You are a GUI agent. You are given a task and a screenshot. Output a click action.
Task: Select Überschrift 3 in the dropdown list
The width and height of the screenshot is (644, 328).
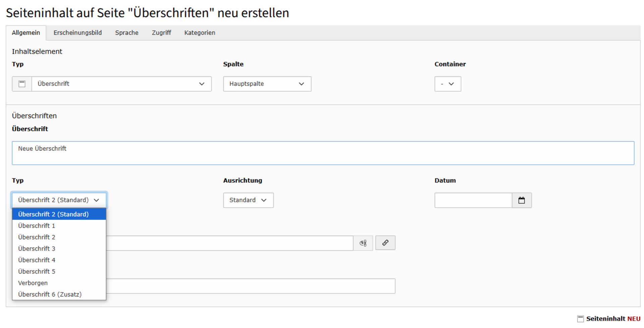(x=37, y=249)
